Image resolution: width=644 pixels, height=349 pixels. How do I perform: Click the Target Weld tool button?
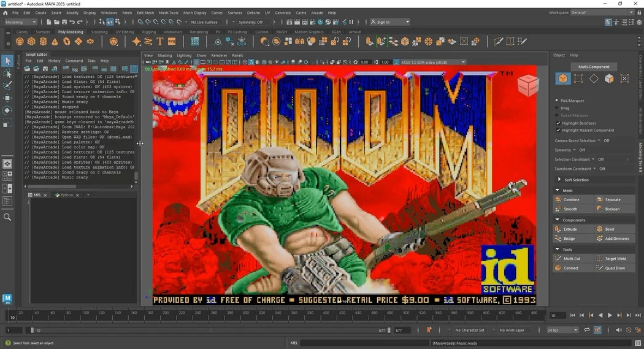614,259
